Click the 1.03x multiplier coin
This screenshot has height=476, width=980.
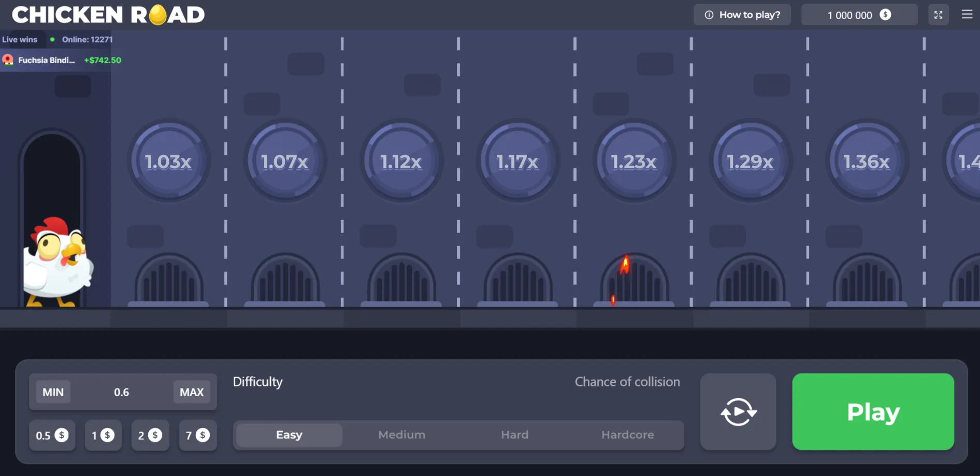point(168,162)
